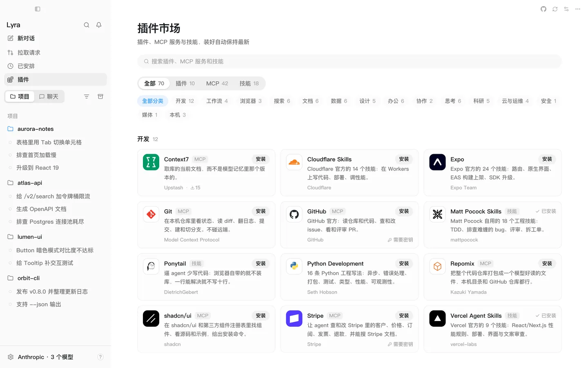
Task: Open the Anthropic · 3 个模型 selector
Action: (x=45, y=357)
